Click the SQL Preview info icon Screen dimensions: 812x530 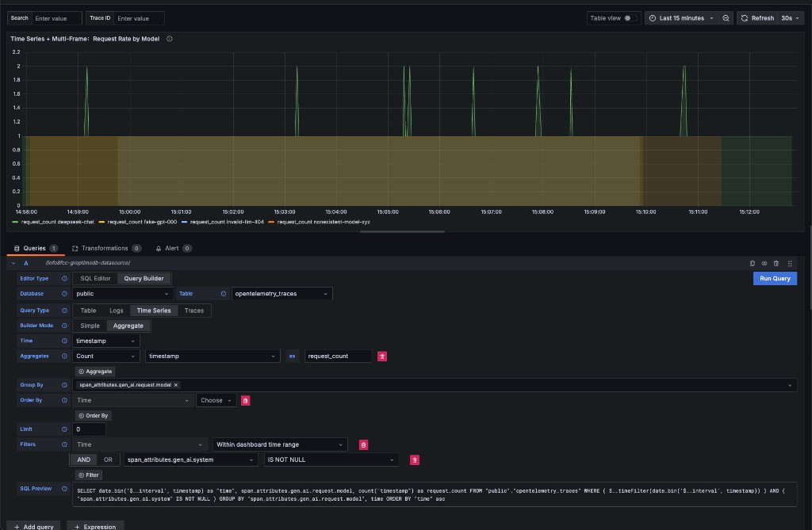tap(64, 489)
